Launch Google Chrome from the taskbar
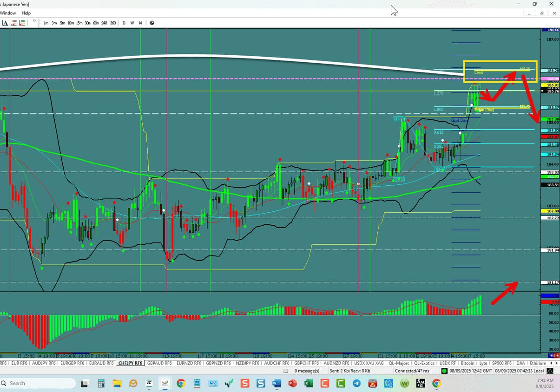 point(181,383)
